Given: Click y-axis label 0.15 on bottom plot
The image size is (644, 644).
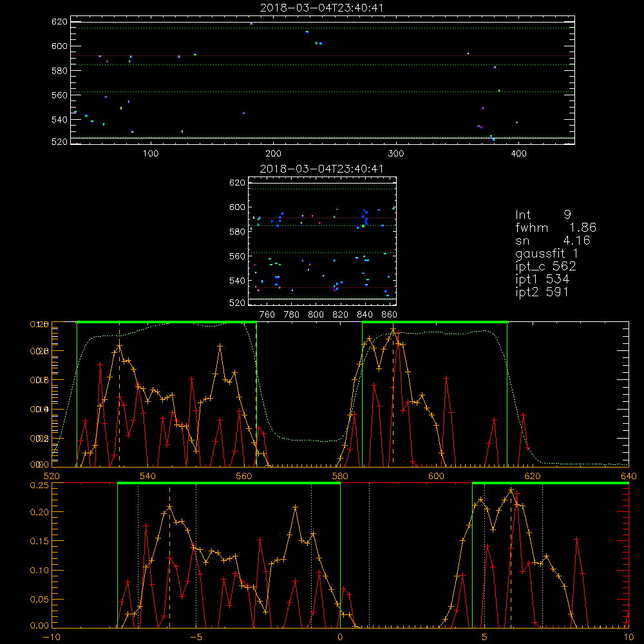Looking at the screenshot, I should pyautogui.click(x=39, y=542).
